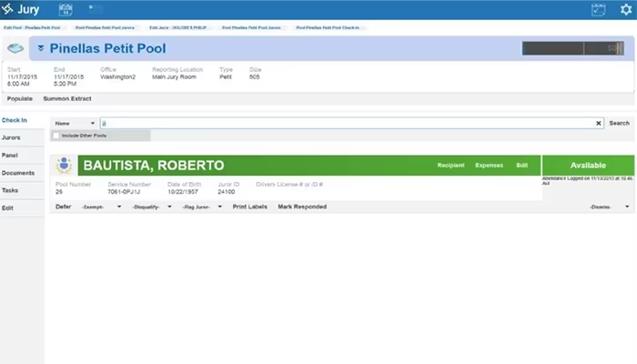Viewport: 637px width, 364px height.
Task: Open the Name search type dropdown
Action: (75, 123)
